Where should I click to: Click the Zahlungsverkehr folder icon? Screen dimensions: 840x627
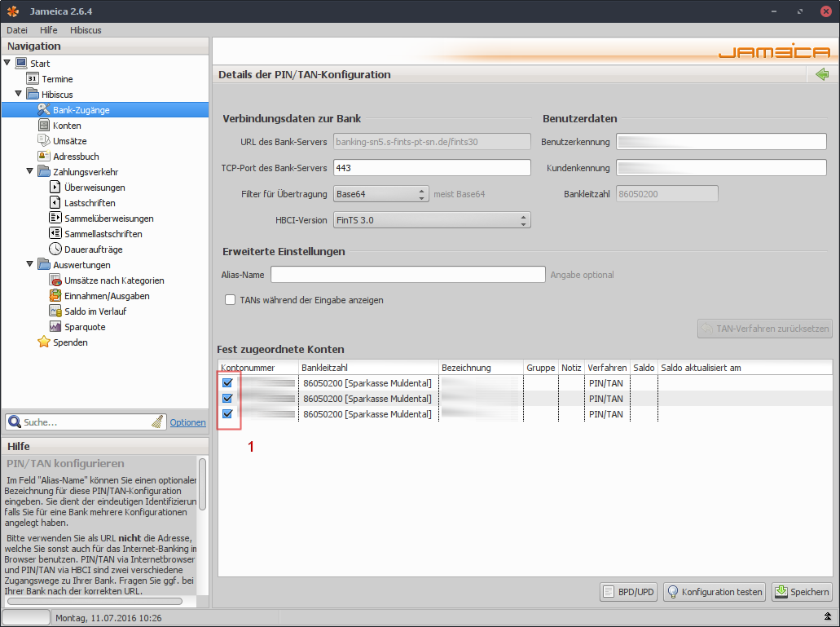point(44,172)
